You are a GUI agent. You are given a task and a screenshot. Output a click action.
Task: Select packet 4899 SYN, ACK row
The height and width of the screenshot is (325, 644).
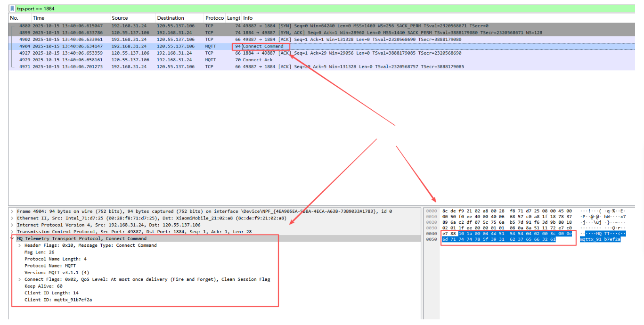tap(322, 32)
